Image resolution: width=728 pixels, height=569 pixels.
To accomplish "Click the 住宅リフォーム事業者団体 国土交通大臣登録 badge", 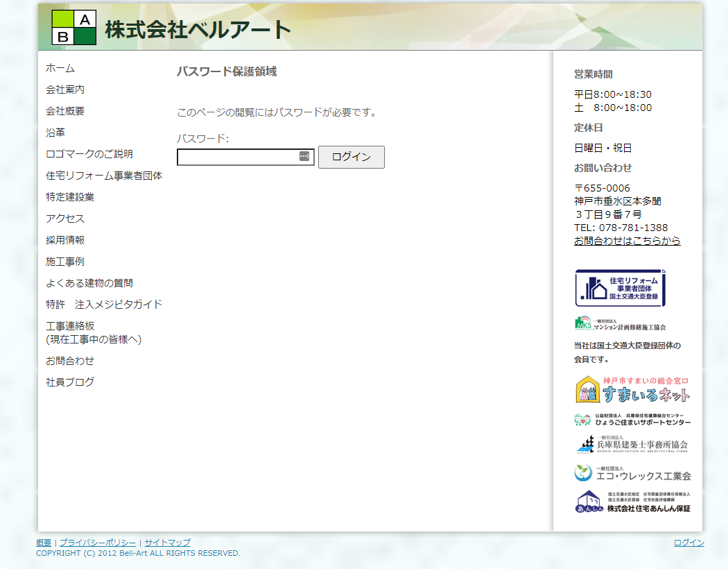I will (x=621, y=286).
